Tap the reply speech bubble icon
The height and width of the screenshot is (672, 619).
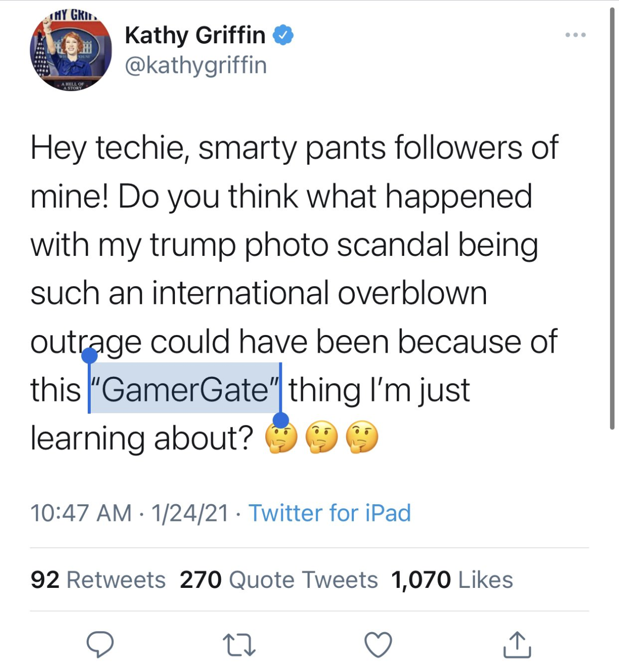(100, 644)
